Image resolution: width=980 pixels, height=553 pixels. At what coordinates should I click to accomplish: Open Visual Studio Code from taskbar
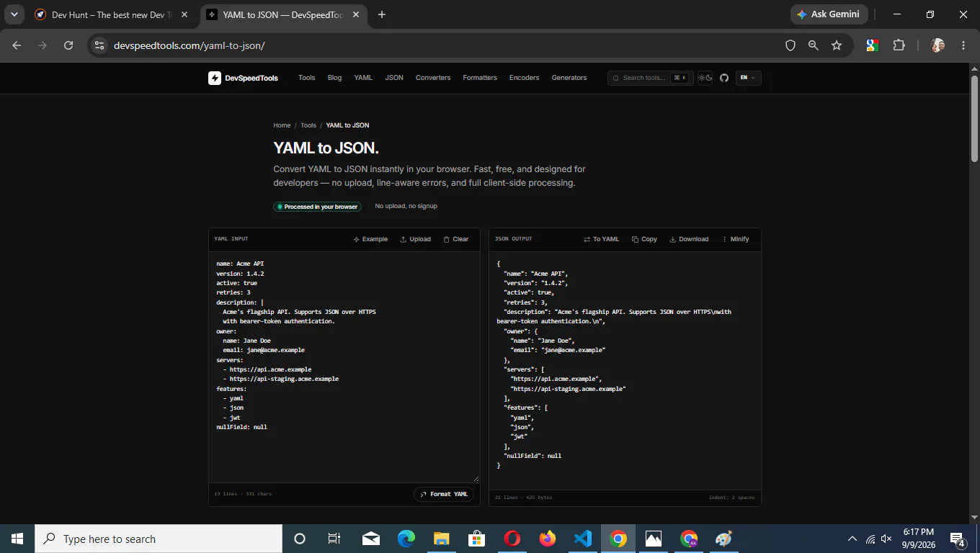[583, 539]
